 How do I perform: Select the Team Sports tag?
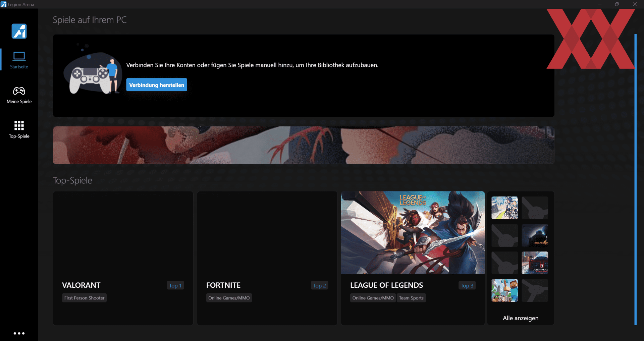pyautogui.click(x=411, y=298)
